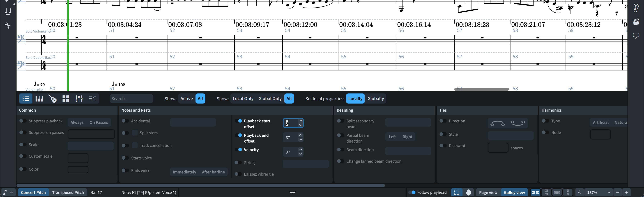
Task: Expand the note input options dropdown arrow
Action: (x=11, y=193)
